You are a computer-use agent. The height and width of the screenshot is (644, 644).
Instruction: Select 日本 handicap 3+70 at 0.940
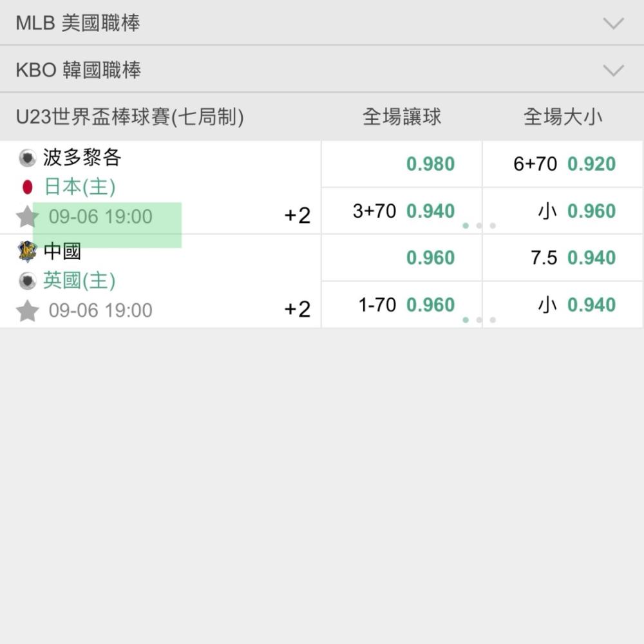[x=402, y=211]
